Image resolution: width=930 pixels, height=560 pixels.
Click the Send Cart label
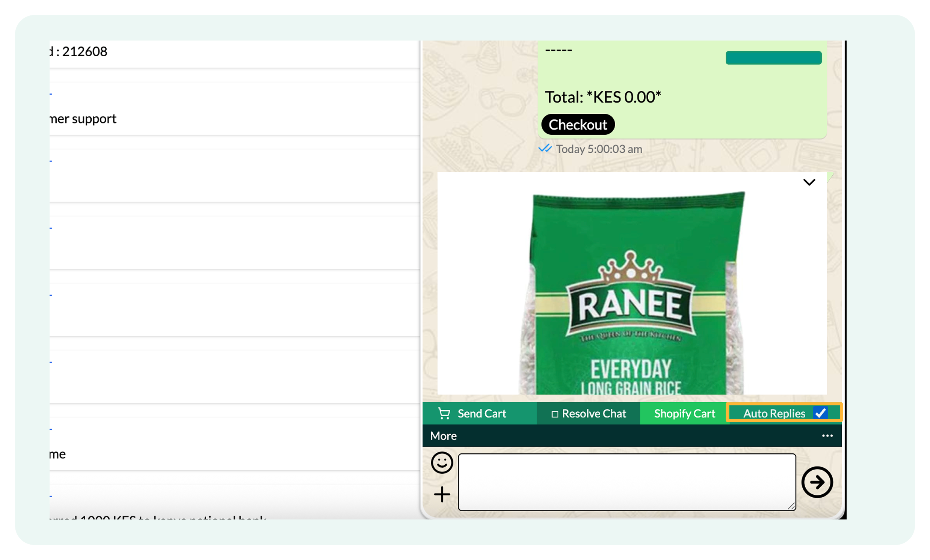coord(482,414)
